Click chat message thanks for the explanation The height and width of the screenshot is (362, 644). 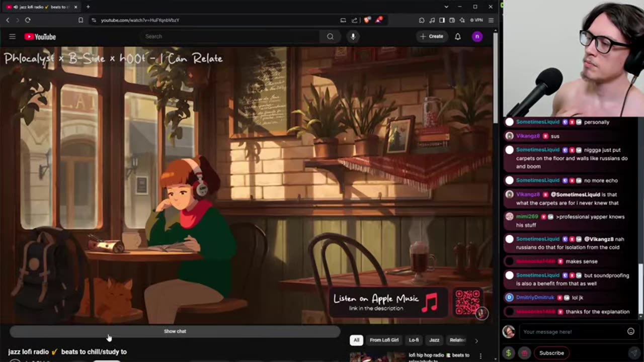click(597, 312)
